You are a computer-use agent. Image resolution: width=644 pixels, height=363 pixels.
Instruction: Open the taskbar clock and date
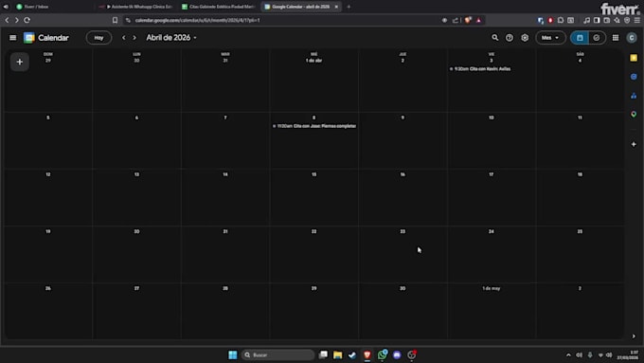tap(628, 354)
